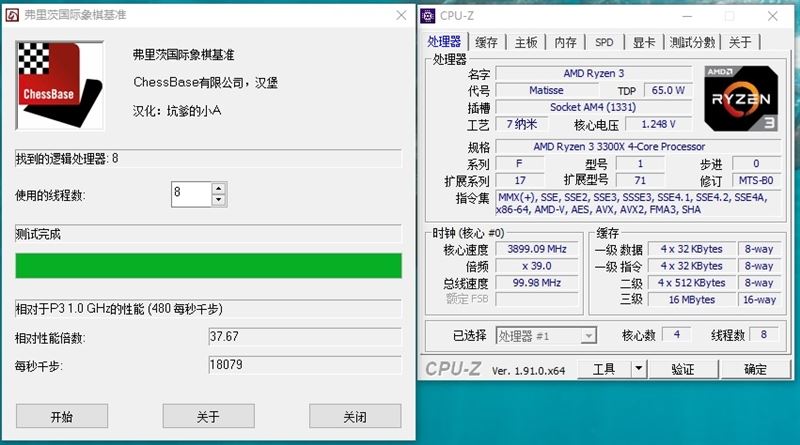
Task: Click the 7 纳米 process value
Action: 521,124
